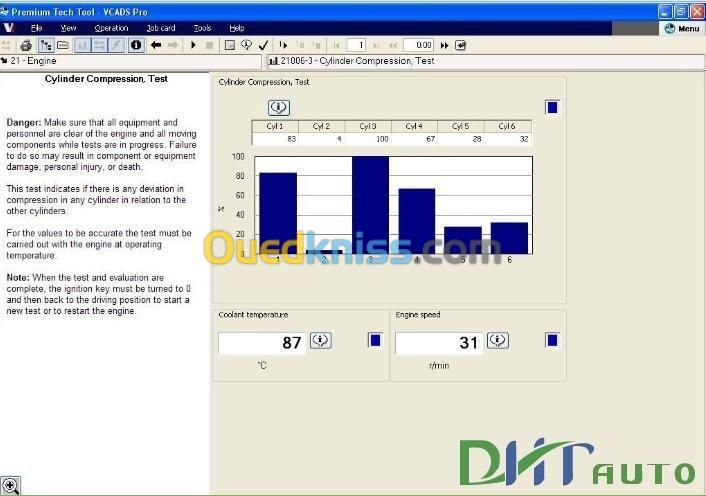Open info for the Cylinder Compression chart
Viewport: 706px width, 496px height.
click(x=279, y=107)
